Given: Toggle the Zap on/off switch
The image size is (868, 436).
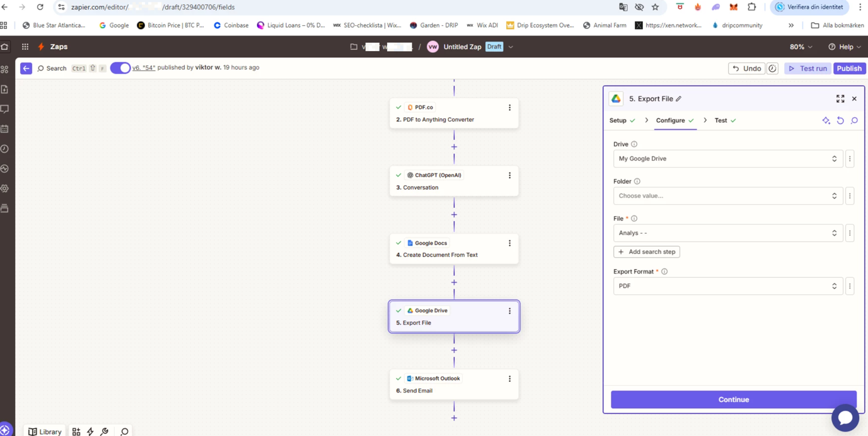Looking at the screenshot, I should point(120,68).
